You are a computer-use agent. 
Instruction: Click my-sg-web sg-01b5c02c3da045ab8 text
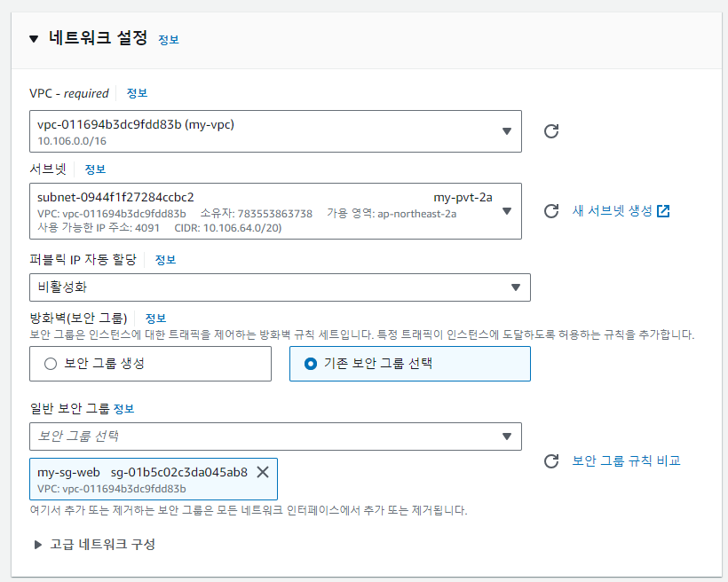(x=143, y=473)
